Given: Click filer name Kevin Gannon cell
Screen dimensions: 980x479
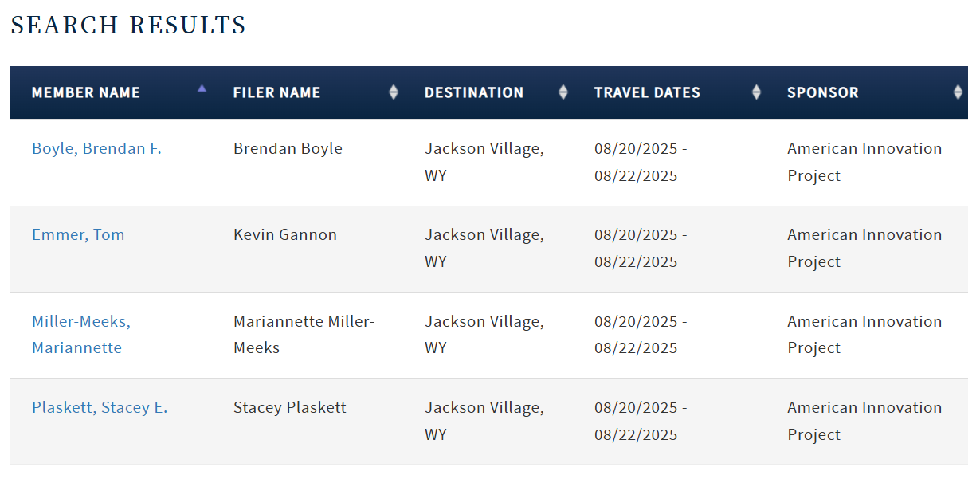Looking at the screenshot, I should point(285,234).
